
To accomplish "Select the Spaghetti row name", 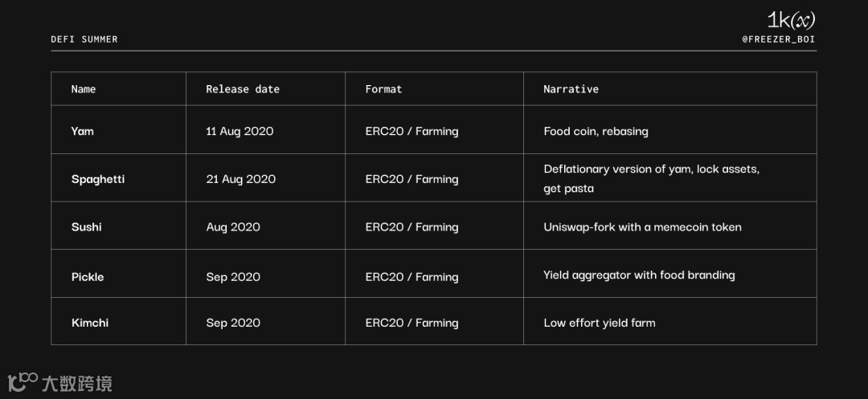I will (98, 179).
